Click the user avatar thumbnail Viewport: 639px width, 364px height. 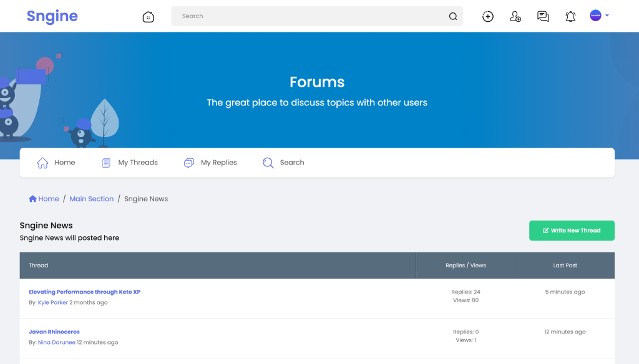(x=595, y=16)
